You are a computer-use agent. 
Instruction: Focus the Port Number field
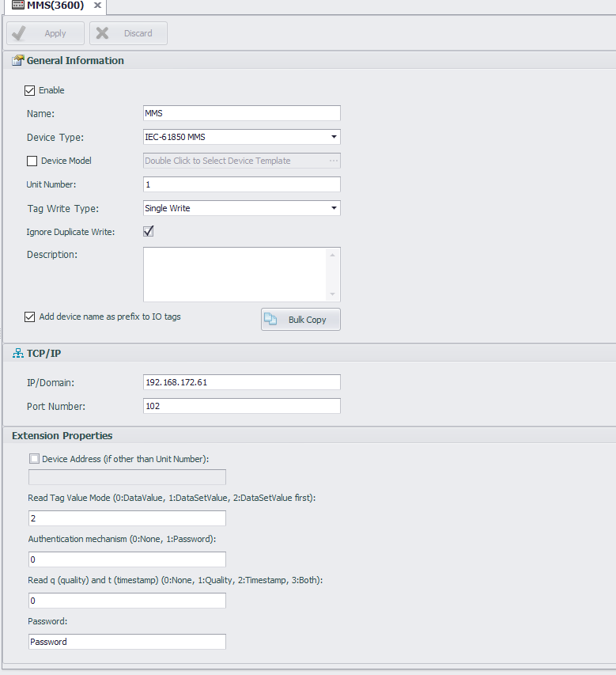tap(241, 406)
